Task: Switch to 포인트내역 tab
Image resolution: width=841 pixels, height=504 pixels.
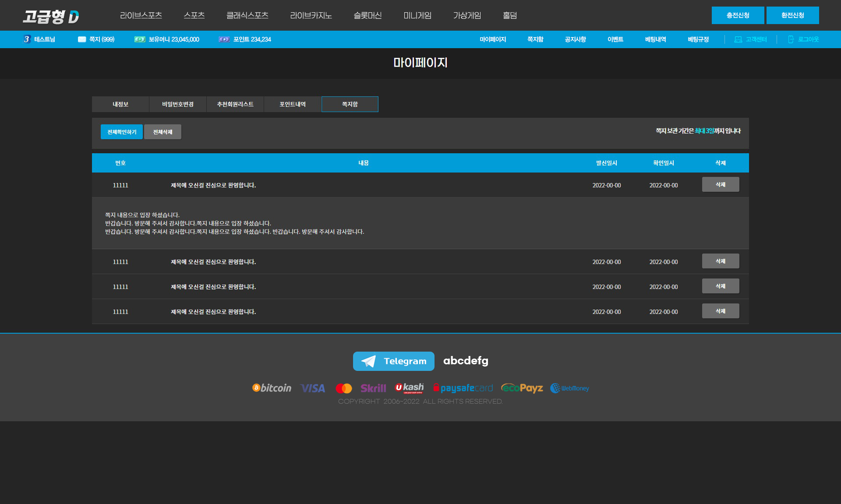Action: 293,104
